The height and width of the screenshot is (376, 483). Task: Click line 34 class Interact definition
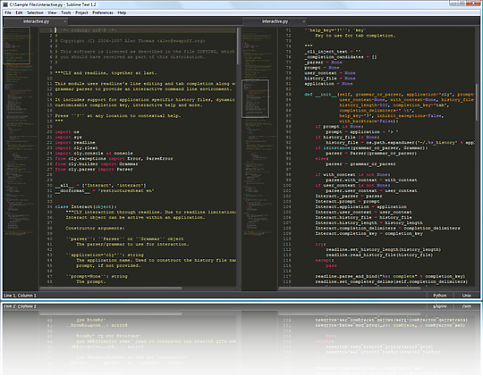pyautogui.click(x=85, y=207)
